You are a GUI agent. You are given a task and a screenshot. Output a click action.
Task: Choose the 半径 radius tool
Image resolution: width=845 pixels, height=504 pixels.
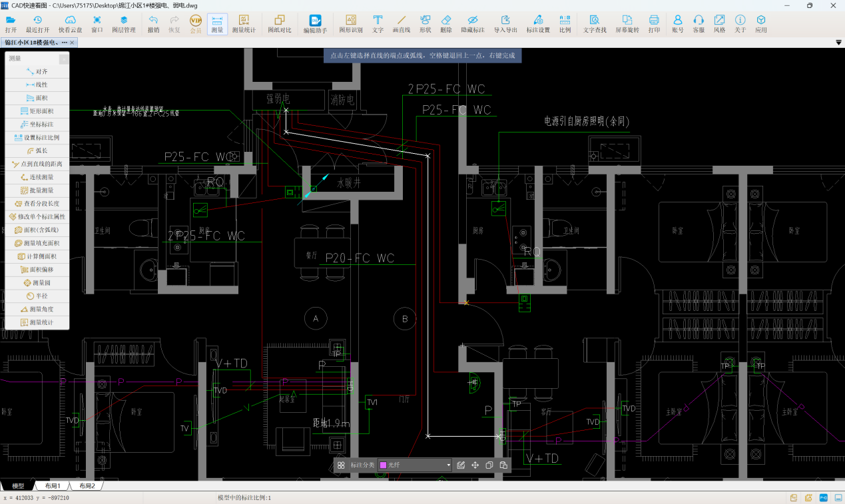pos(37,296)
